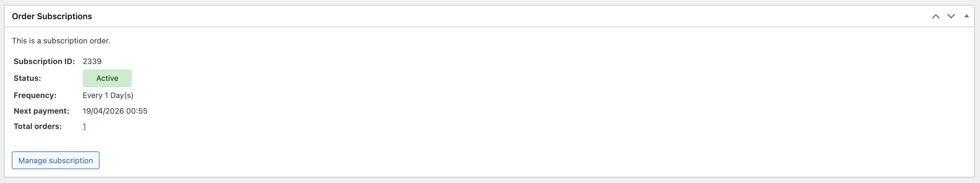Click the Frequency label
The image size is (980, 183).
pyautogui.click(x=35, y=95)
